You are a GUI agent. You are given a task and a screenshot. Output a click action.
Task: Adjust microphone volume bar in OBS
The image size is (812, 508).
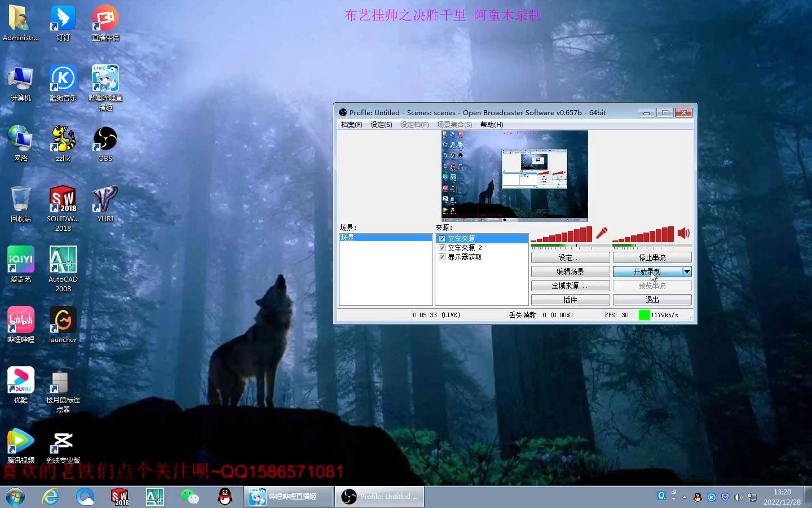click(x=561, y=234)
